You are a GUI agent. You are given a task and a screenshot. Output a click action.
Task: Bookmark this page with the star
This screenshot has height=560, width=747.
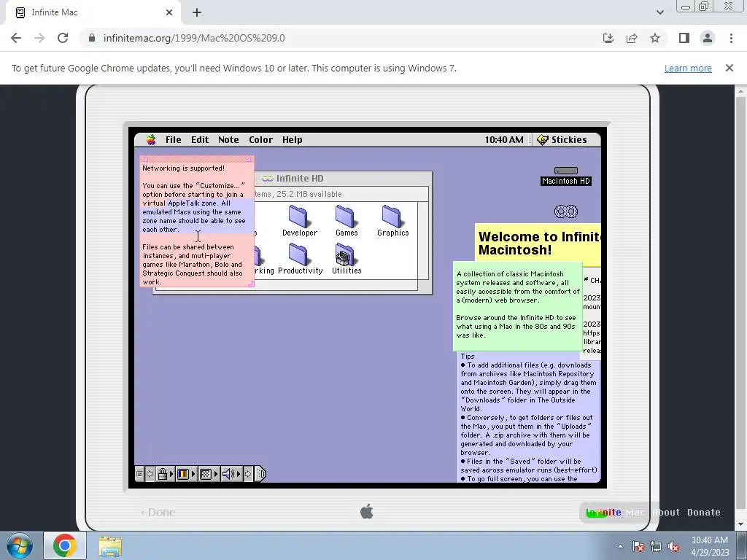click(655, 38)
